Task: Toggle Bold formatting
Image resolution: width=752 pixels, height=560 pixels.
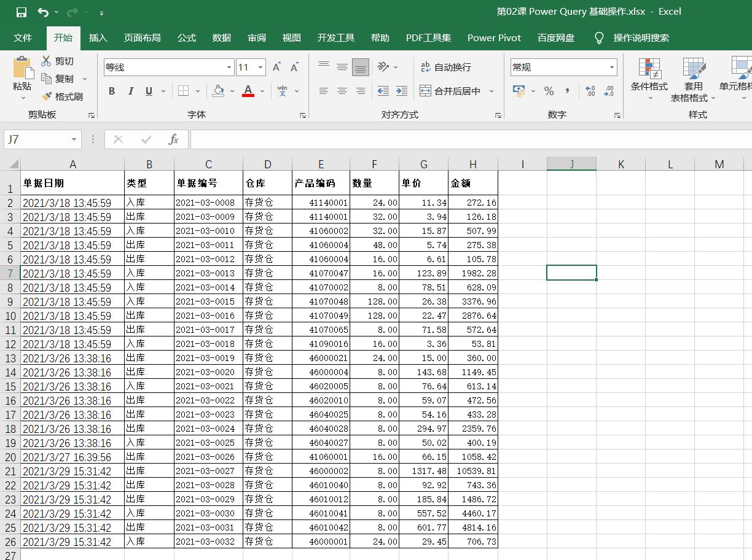Action: coord(112,91)
